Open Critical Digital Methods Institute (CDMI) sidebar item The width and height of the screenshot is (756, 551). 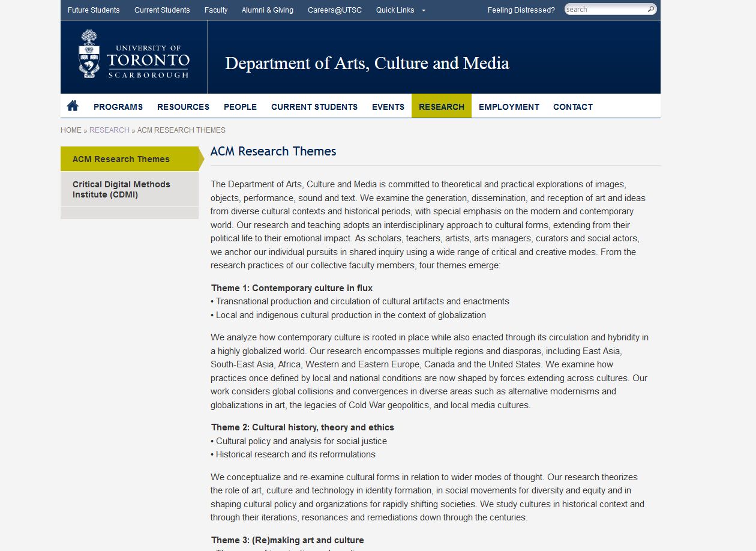130,190
